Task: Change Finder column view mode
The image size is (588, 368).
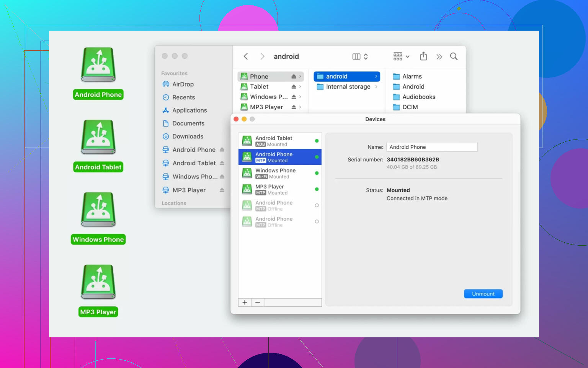Action: coord(360,56)
